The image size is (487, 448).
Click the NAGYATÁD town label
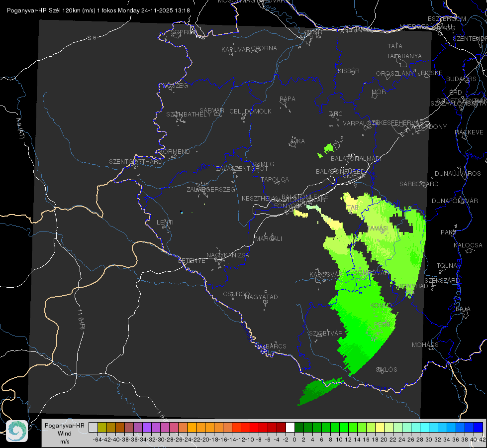[261, 297]
